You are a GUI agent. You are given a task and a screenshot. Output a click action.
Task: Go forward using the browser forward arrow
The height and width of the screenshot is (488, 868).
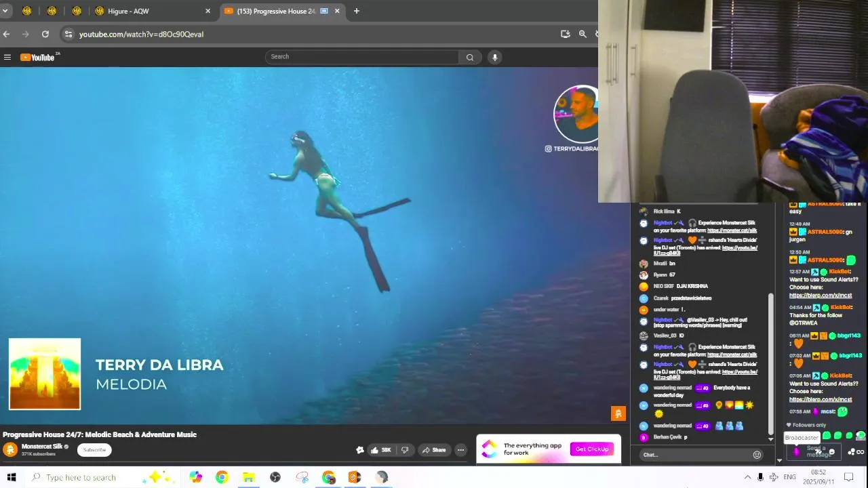tap(25, 34)
